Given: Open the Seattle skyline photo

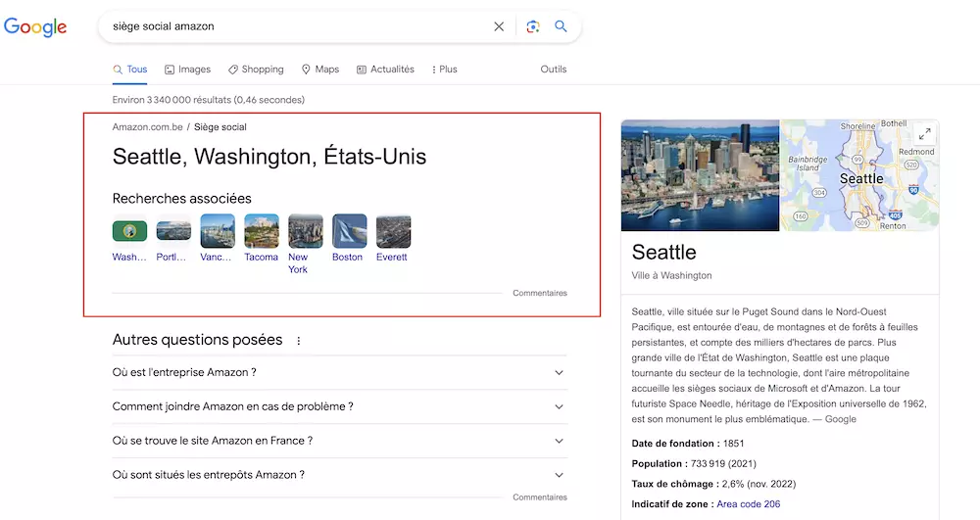Looking at the screenshot, I should (x=700, y=175).
